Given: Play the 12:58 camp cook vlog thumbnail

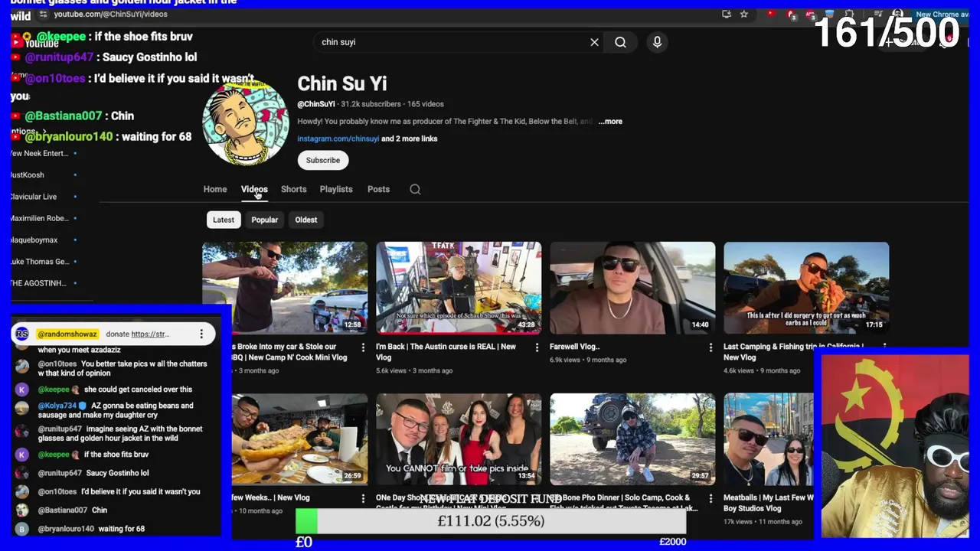Looking at the screenshot, I should [285, 288].
